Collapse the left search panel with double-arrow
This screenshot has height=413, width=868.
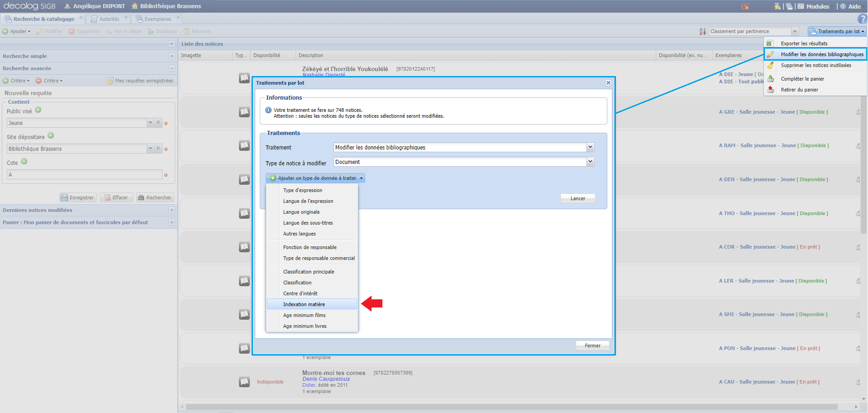tap(172, 44)
